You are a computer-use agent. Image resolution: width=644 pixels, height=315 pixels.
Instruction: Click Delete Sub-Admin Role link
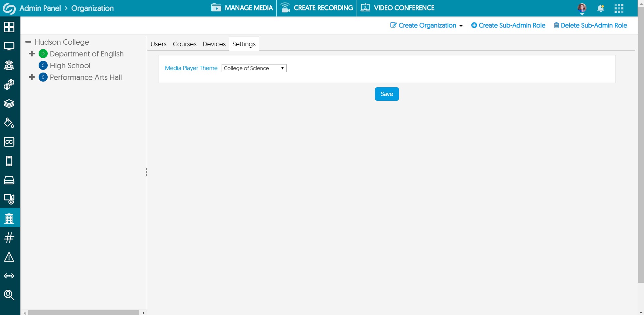(590, 26)
